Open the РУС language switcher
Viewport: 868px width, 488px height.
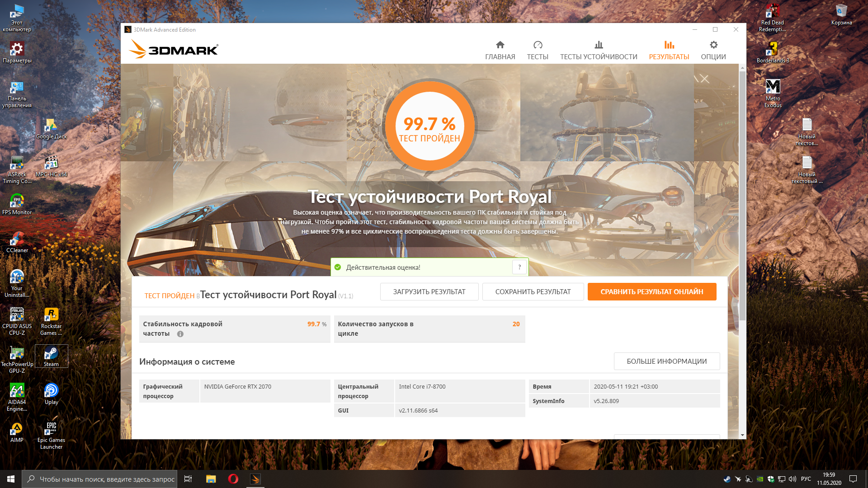[806, 479]
